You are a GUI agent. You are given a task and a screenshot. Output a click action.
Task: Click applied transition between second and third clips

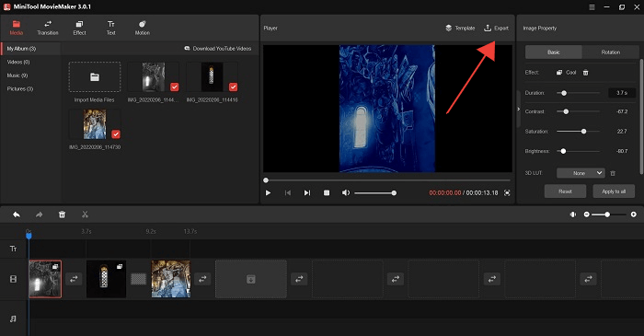[x=138, y=279]
